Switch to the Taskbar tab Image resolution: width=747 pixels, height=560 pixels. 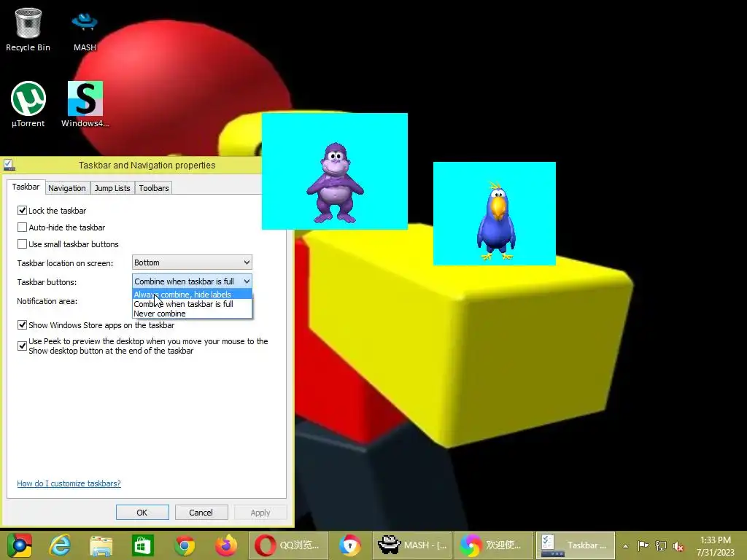click(26, 187)
